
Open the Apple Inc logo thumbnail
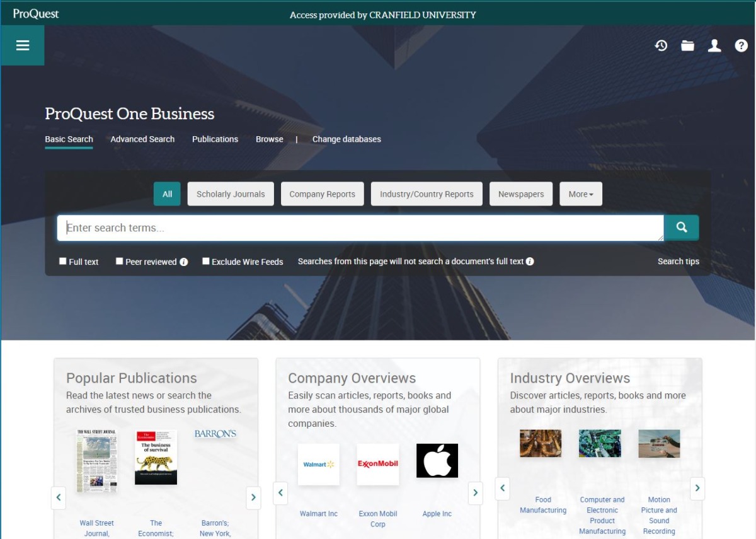437,460
